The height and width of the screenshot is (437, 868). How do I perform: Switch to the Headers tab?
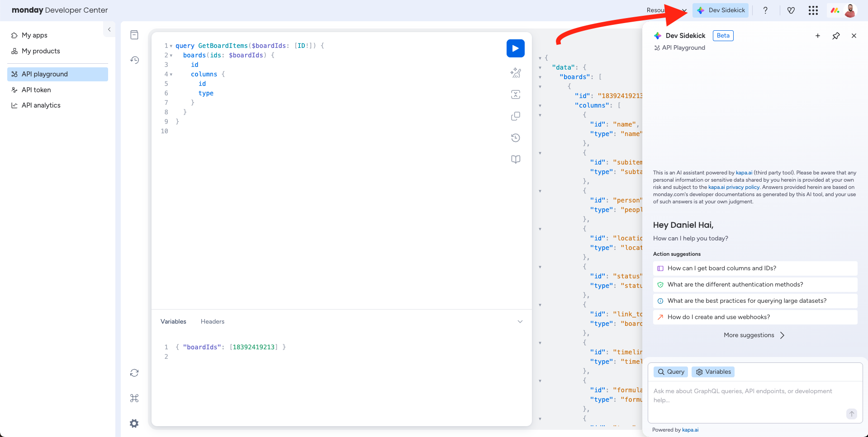[x=213, y=322]
